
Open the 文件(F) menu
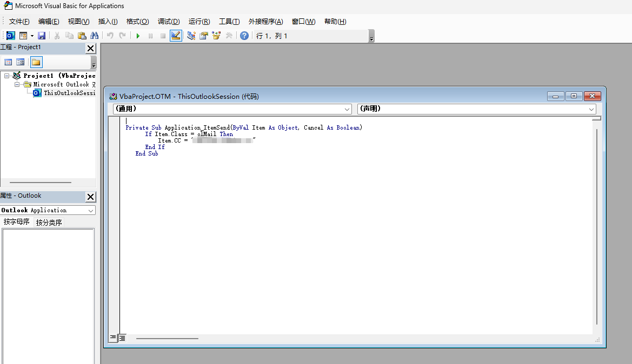pyautogui.click(x=19, y=22)
